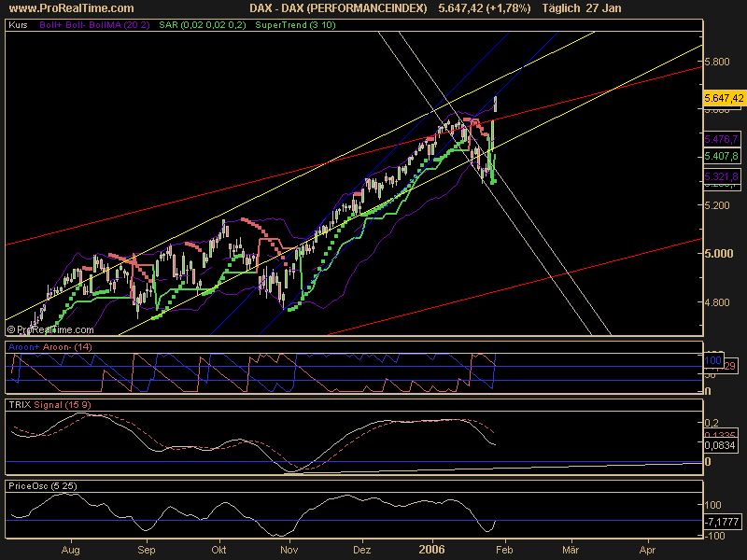Click the 5.476,7 Bollinger value tag
Screen dimensions: 747x560
click(x=722, y=139)
